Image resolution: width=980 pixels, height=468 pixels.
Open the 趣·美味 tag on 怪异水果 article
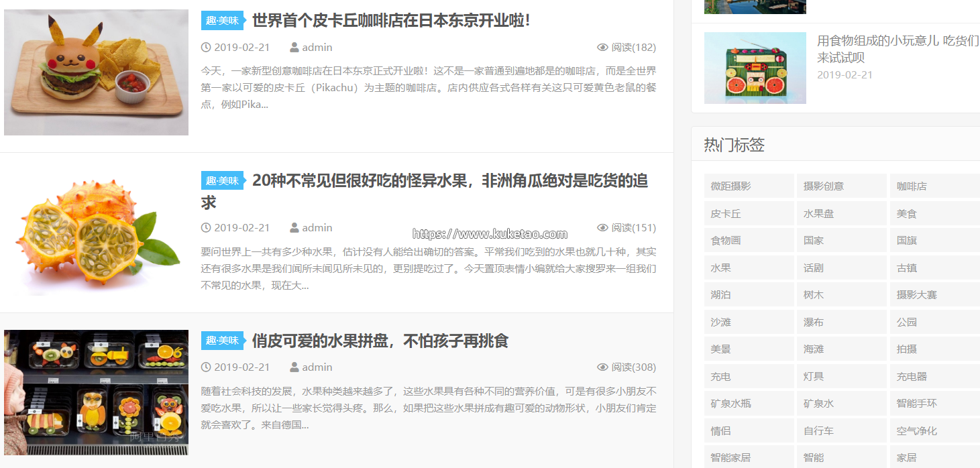click(223, 181)
